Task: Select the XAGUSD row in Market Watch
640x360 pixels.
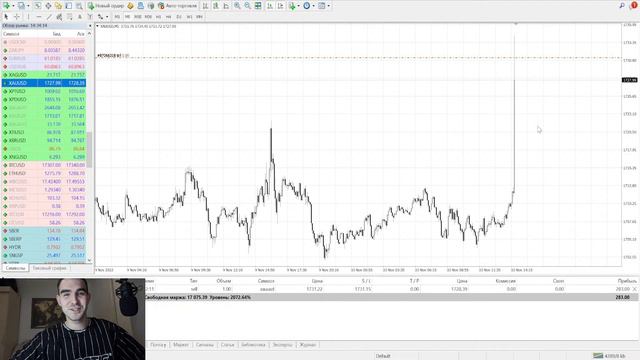Action: [x=44, y=75]
